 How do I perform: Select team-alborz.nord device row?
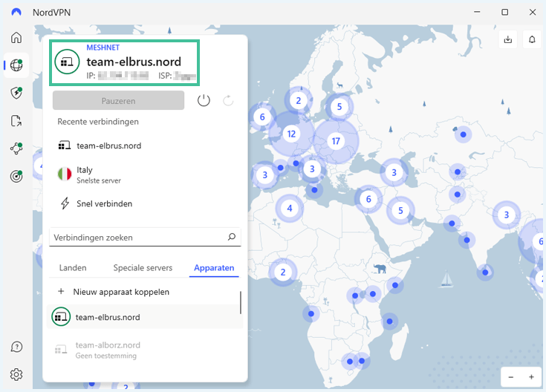(144, 350)
